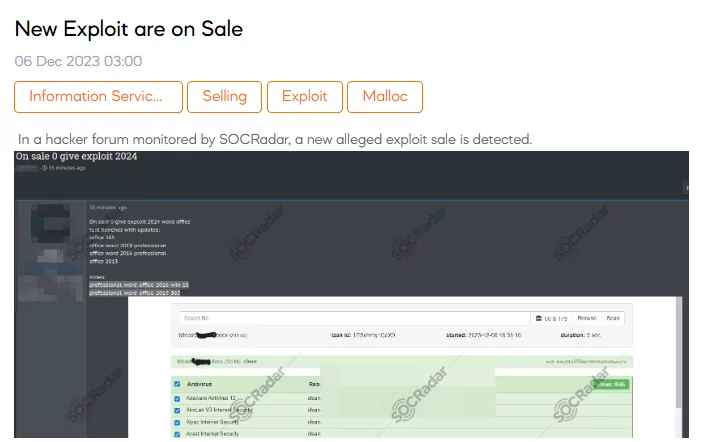Toggle the Avast Internet Security checkbox
This screenshot has width=705, height=442.
[177, 434]
